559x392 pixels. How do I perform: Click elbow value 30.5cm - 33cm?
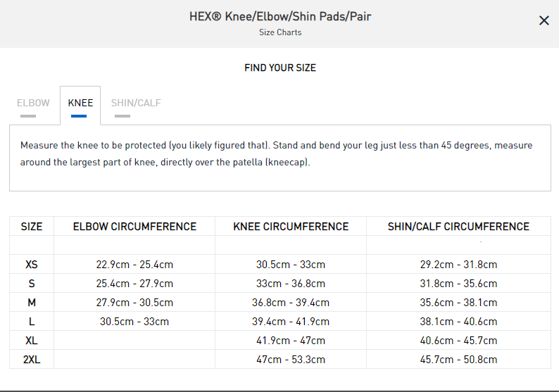(134, 322)
